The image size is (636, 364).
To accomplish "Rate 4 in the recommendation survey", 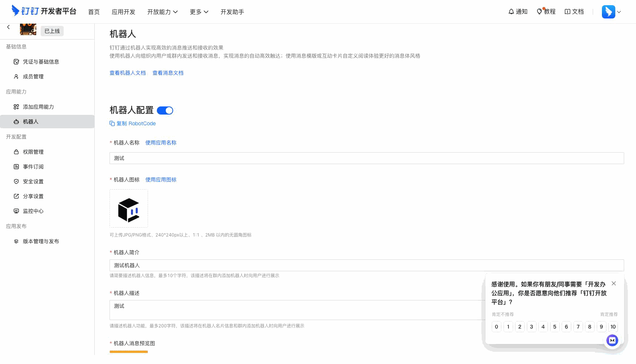I will (543, 327).
